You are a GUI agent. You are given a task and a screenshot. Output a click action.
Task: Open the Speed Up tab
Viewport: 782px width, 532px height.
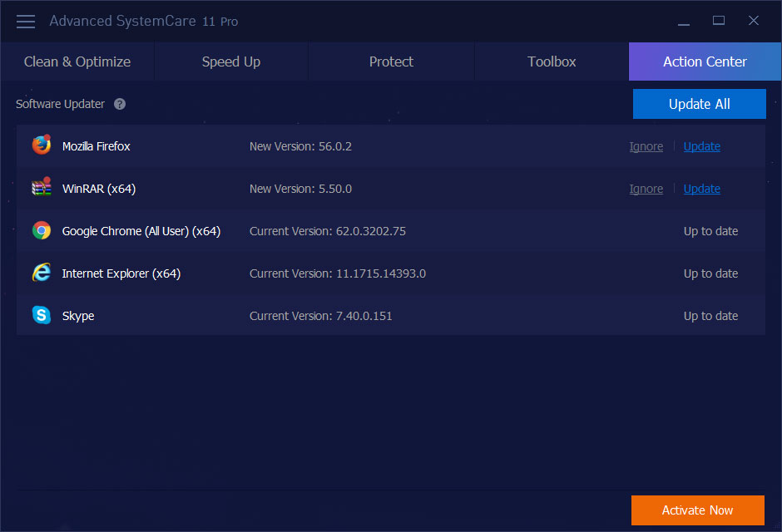(231, 62)
